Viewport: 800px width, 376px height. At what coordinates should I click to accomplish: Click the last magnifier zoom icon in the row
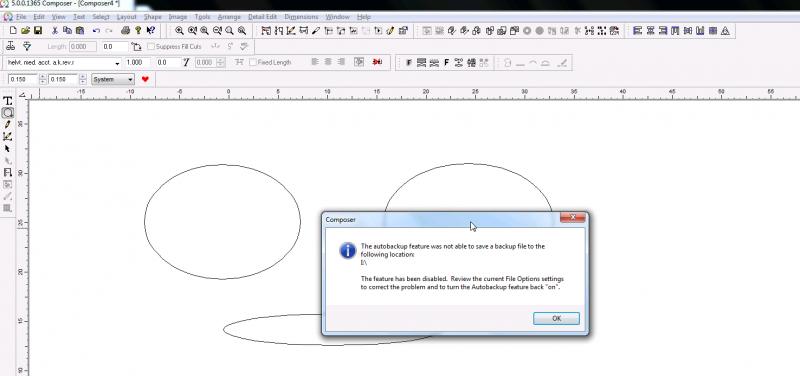pyautogui.click(x=242, y=31)
